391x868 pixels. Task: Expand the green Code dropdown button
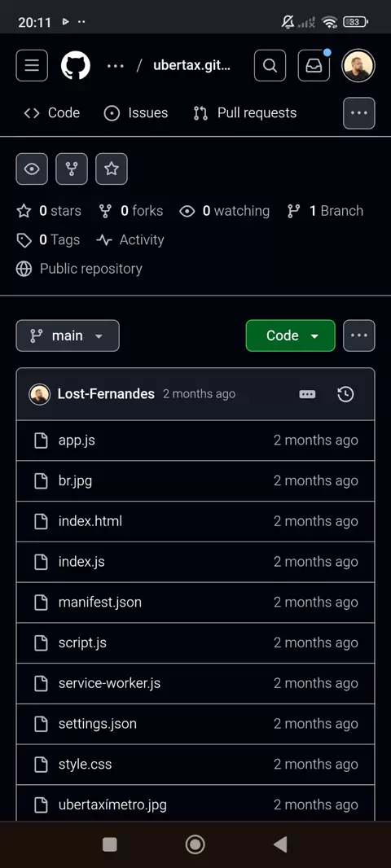(x=290, y=335)
